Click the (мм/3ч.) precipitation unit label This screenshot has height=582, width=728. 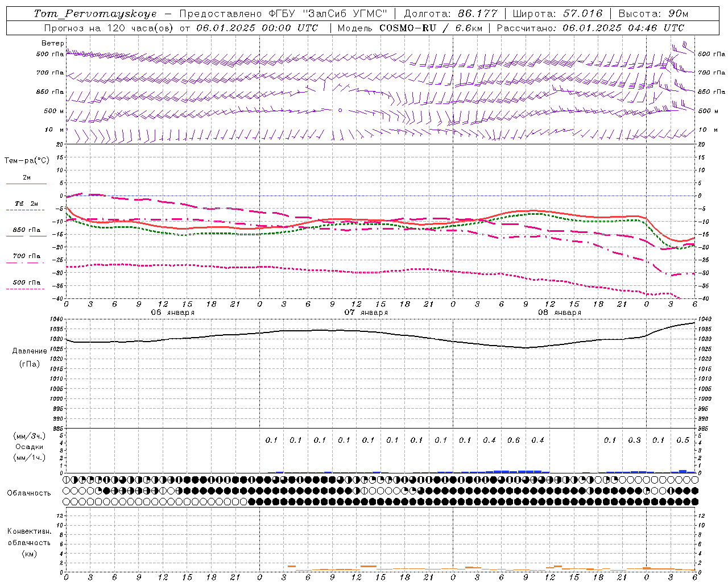30,436
